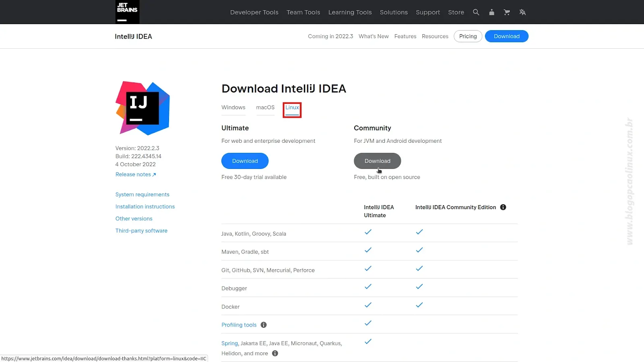Open Other versions link

[134, 218]
